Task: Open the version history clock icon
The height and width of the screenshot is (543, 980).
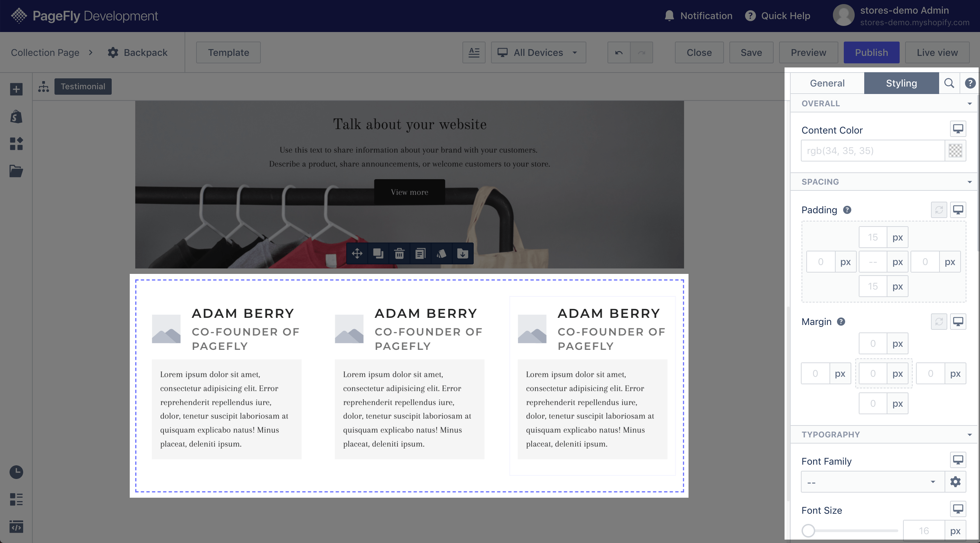Action: [16, 472]
